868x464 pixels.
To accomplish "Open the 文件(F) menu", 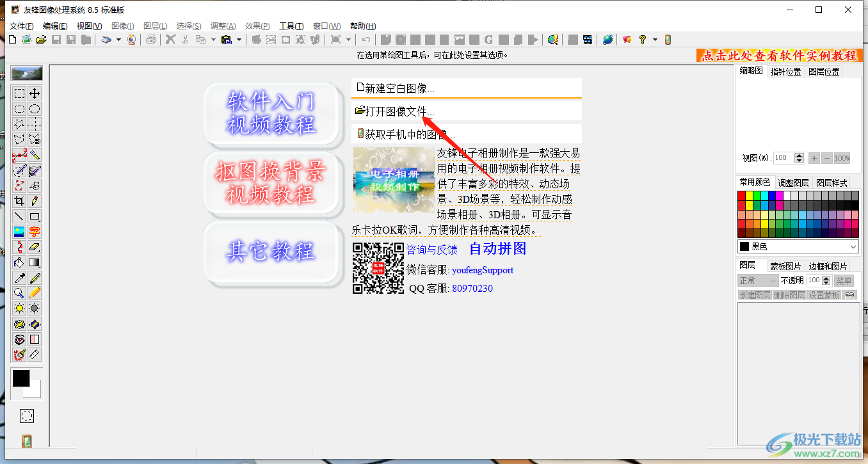I will point(21,26).
